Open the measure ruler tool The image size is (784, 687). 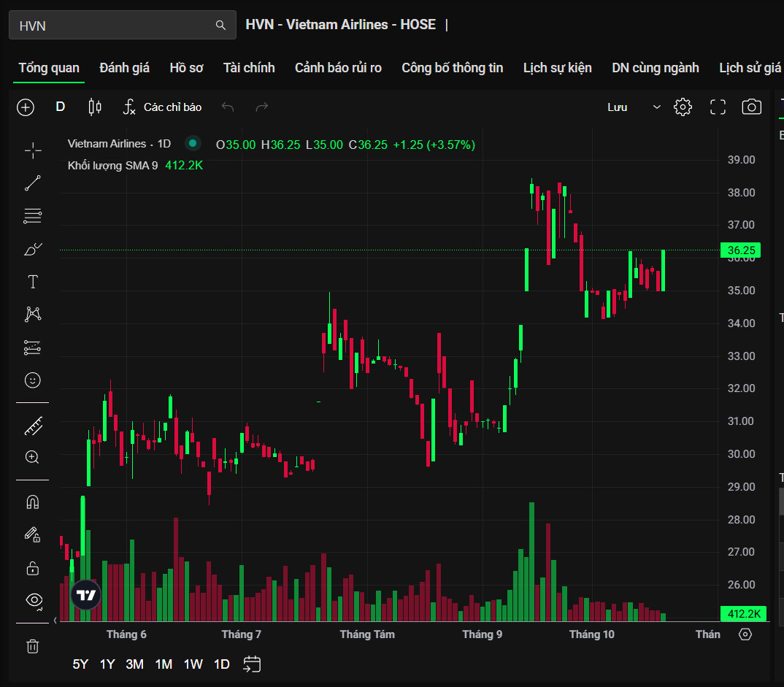[33, 426]
